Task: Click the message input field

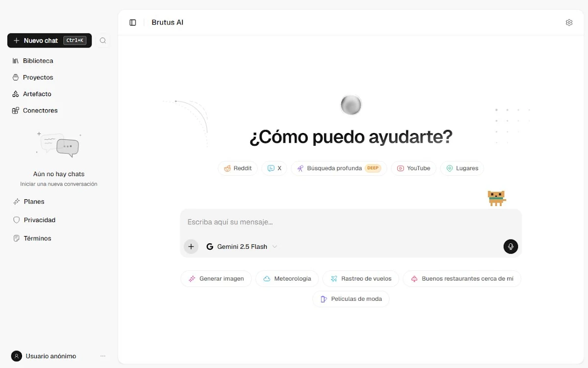Action: pyautogui.click(x=351, y=222)
